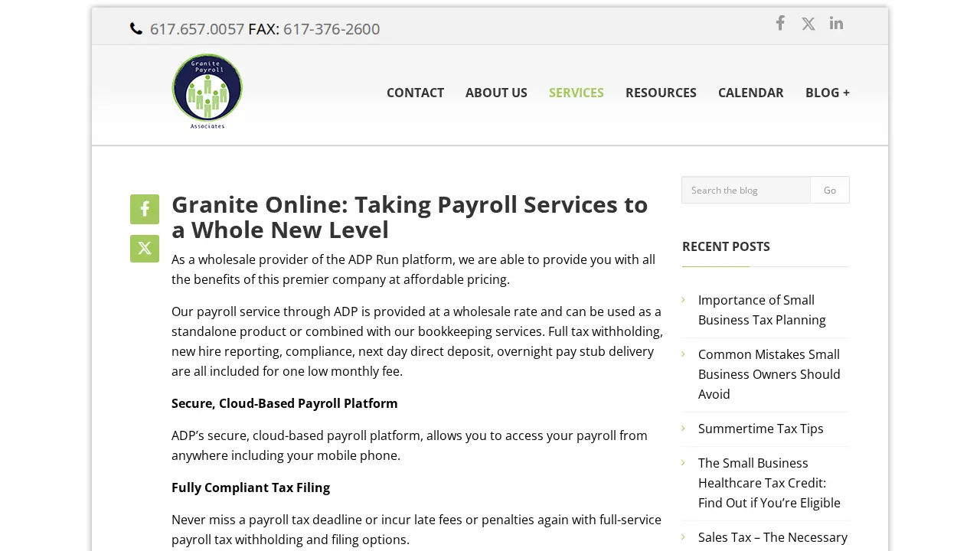
Task: Click phone number 617.657.0057
Action: pos(198,29)
